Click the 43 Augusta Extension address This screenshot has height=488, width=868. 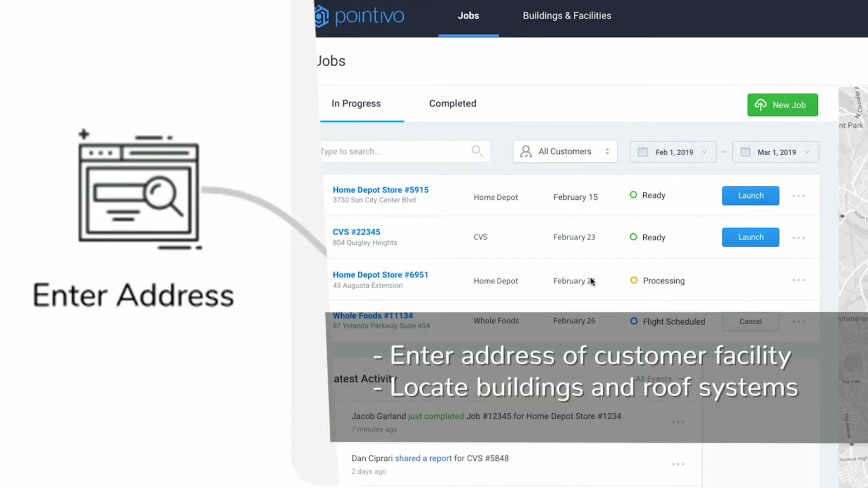(x=367, y=285)
